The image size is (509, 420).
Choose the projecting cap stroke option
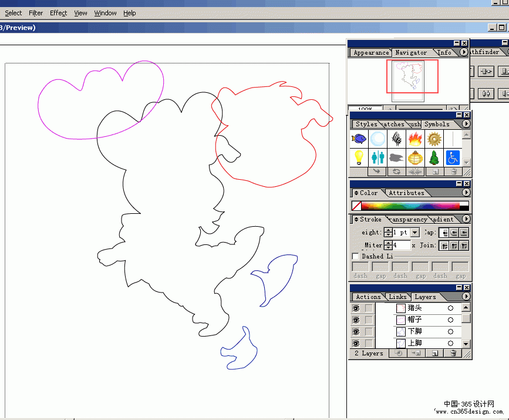pyautogui.click(x=464, y=233)
